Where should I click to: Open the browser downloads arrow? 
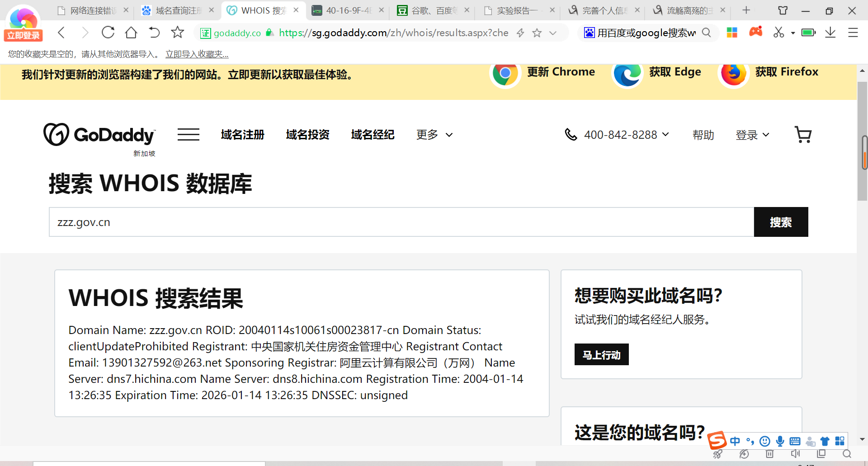(x=830, y=33)
